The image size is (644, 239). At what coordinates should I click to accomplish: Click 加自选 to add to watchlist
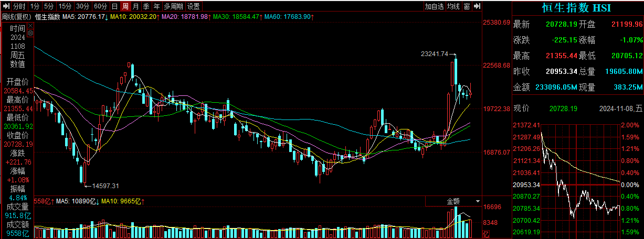[x=434, y=6]
